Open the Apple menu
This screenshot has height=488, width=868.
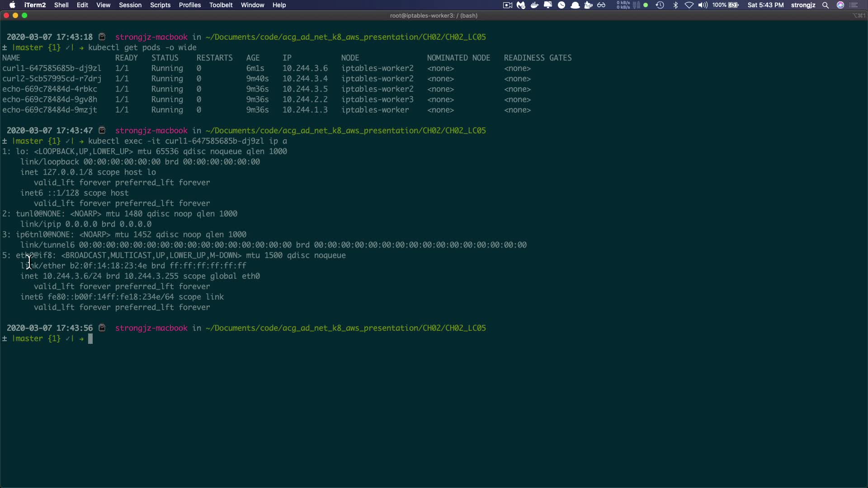click(12, 5)
